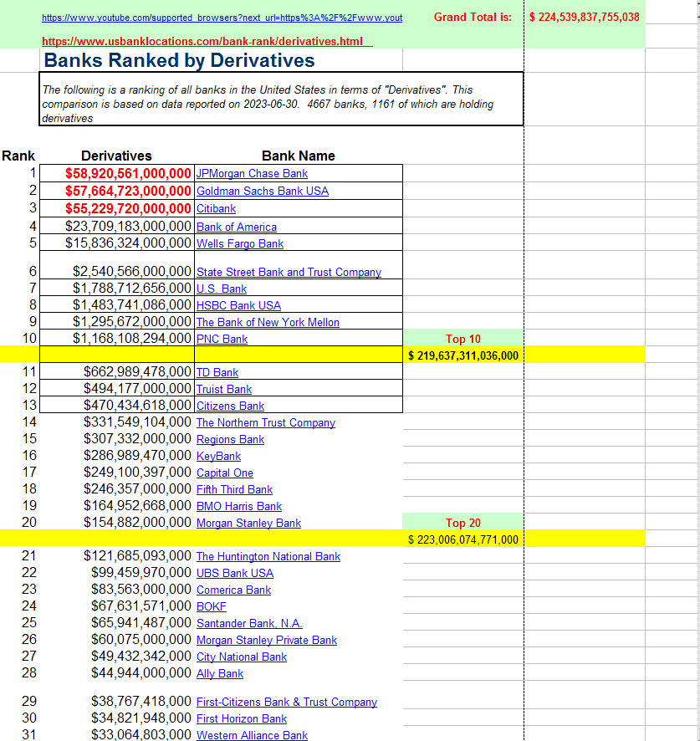Click the PNC Bank link
This screenshot has width=700, height=741.
[222, 340]
